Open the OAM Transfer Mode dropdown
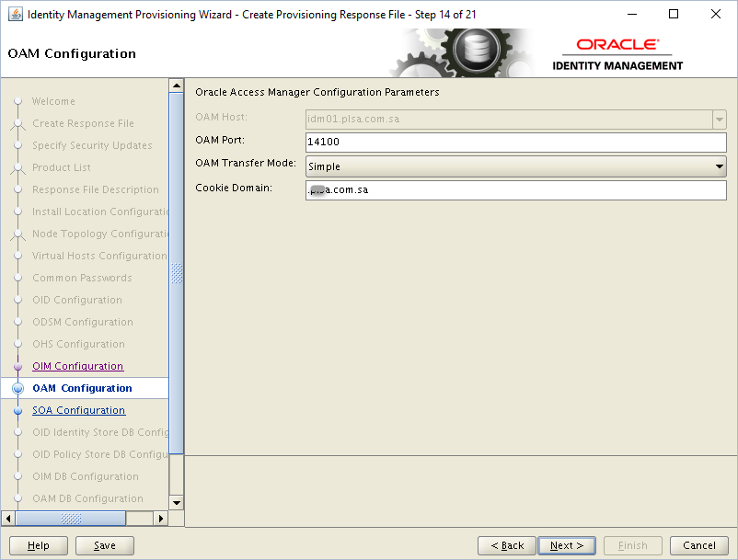Image resolution: width=738 pixels, height=560 pixels. tap(717, 166)
